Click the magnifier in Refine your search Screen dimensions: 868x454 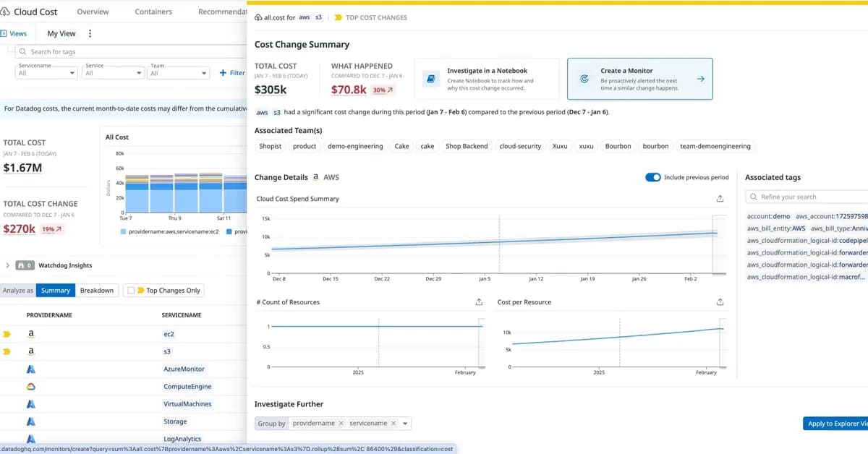click(x=754, y=197)
